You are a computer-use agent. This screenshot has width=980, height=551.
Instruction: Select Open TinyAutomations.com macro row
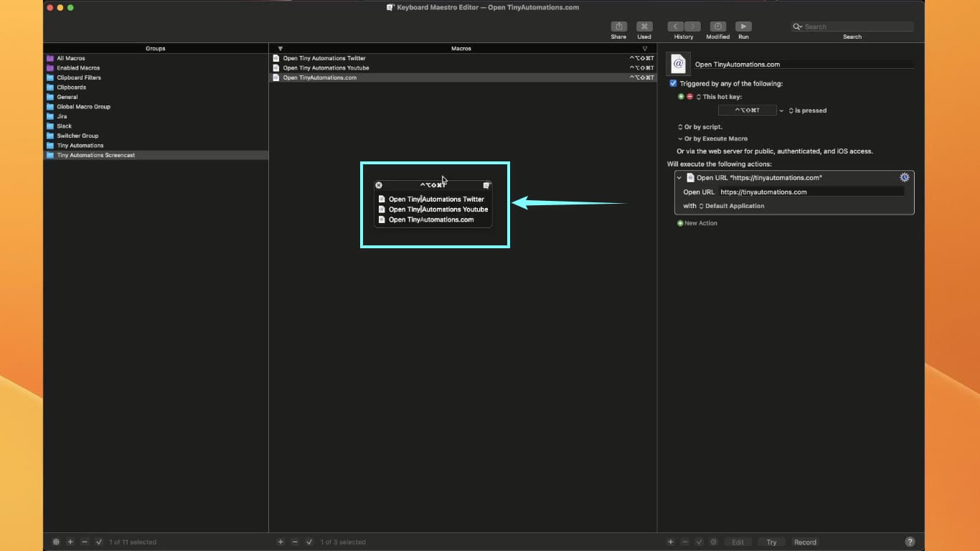tap(463, 77)
